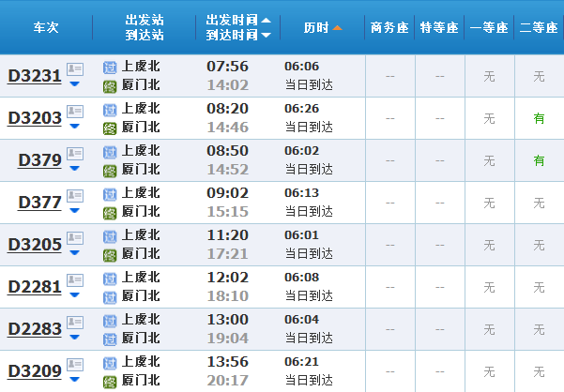Expand stop details arrow for D379

(x=74, y=168)
